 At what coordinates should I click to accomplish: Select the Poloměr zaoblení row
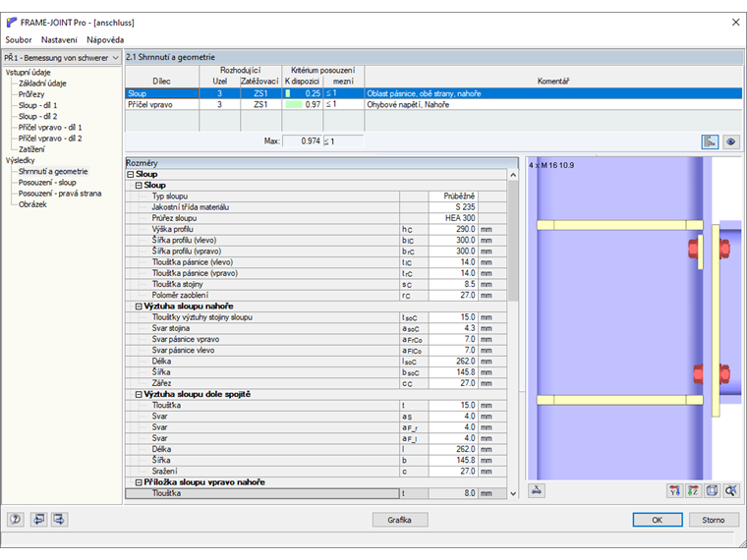click(316, 296)
